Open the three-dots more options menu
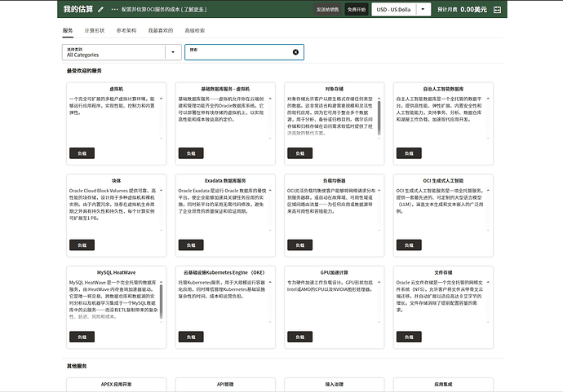This screenshot has width=563, height=392. click(x=114, y=9)
